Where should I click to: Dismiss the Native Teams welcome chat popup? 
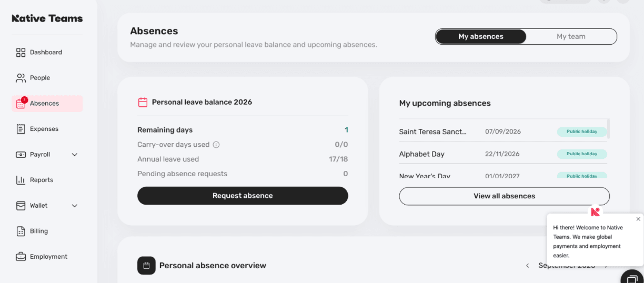638,219
